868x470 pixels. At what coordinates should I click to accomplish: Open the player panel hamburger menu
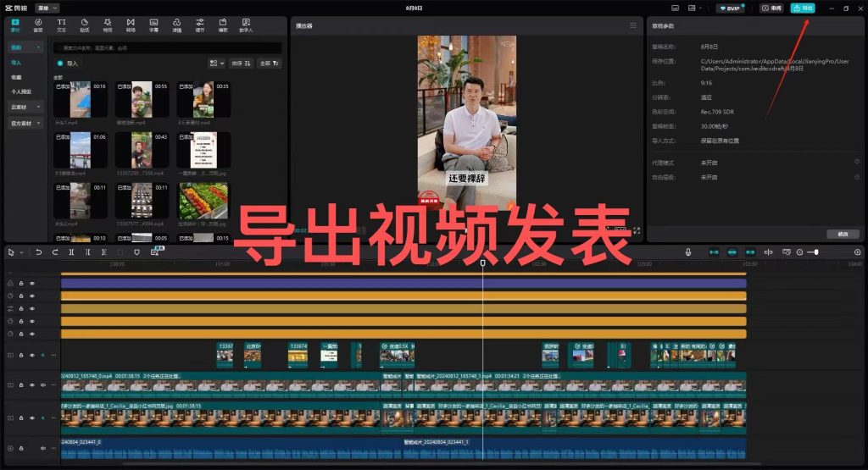pos(632,25)
